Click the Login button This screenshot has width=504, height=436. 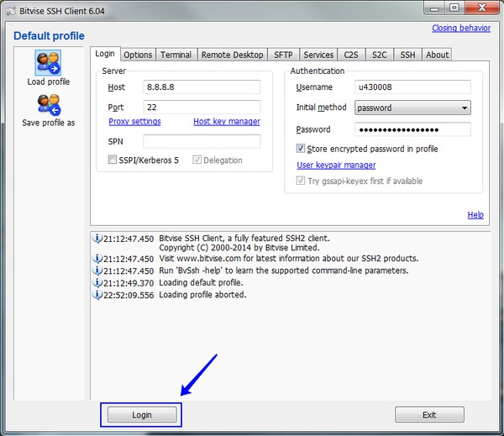pyautogui.click(x=142, y=414)
